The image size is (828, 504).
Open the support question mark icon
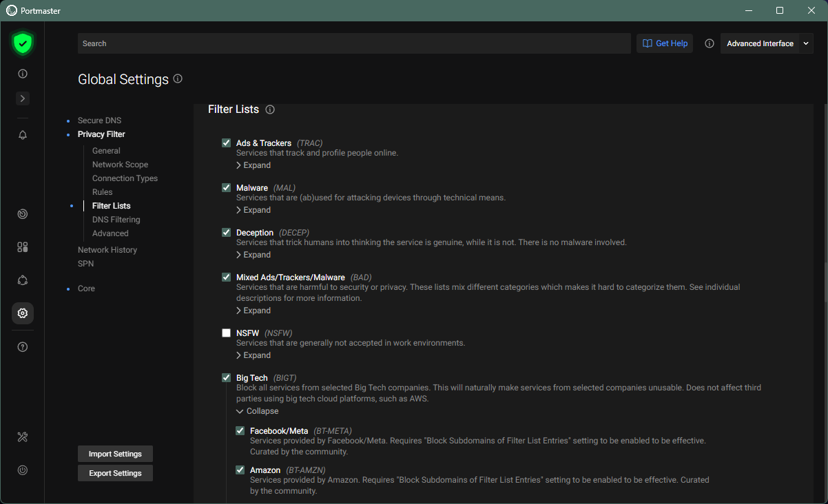click(x=23, y=347)
